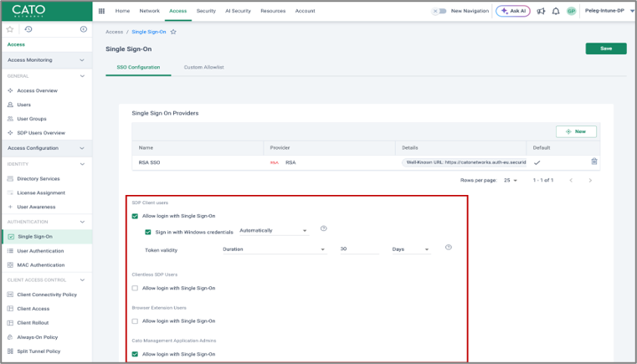
Task: Add a New SSO provider
Action: (x=576, y=131)
